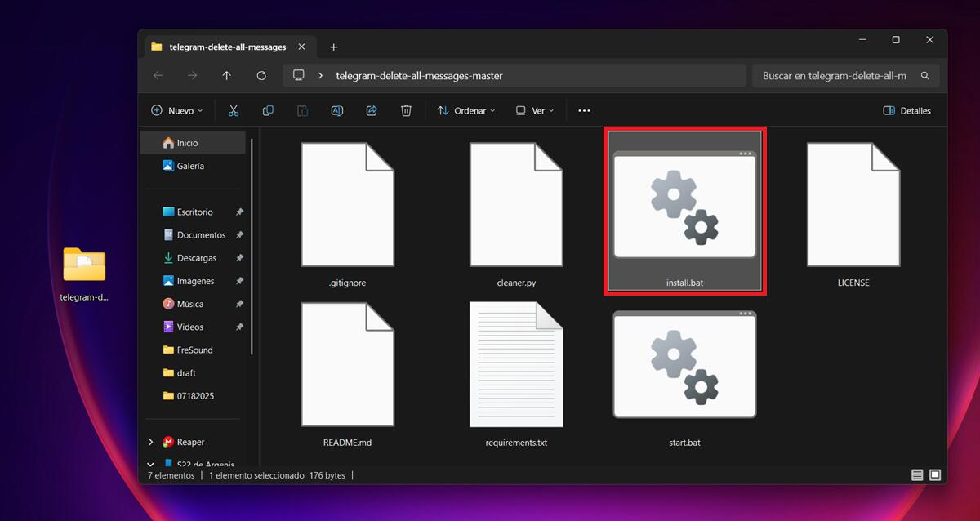
Task: Click the Rename icon in toolbar
Action: pos(336,110)
